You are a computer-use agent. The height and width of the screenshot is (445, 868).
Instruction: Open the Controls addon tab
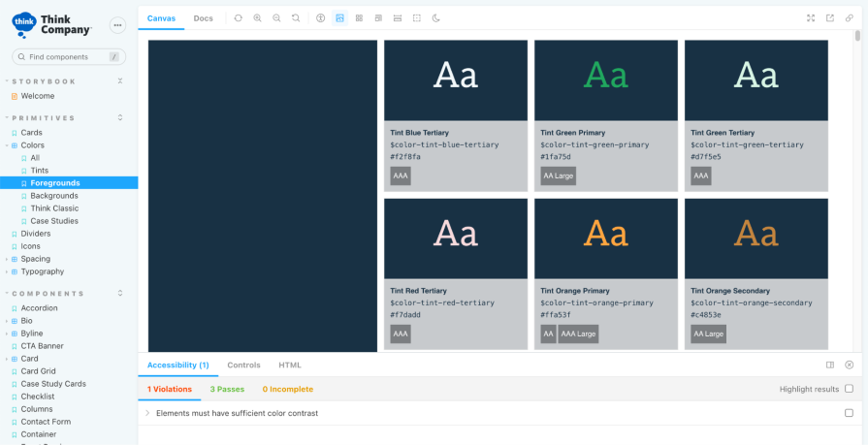pyautogui.click(x=243, y=365)
